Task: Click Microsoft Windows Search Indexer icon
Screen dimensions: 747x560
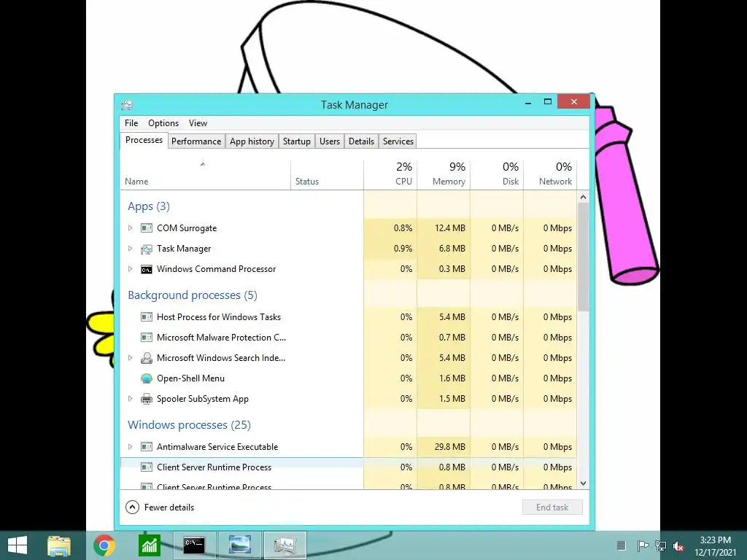Action: 146,358
